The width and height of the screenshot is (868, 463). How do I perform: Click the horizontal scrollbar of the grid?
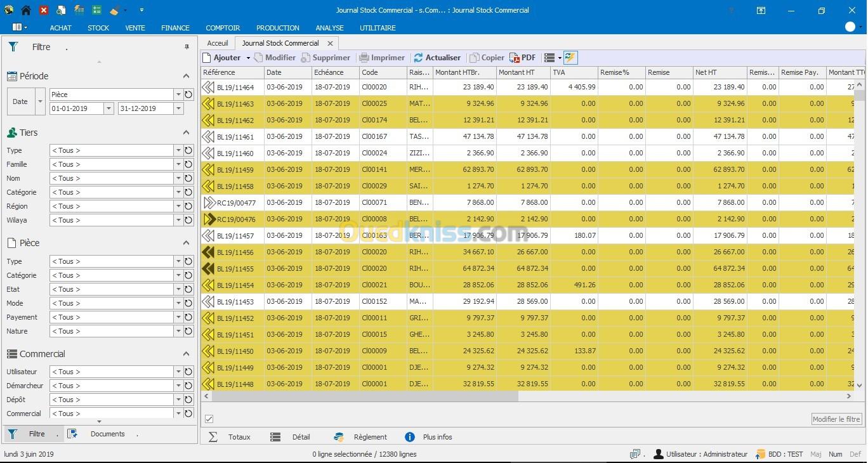click(x=365, y=396)
